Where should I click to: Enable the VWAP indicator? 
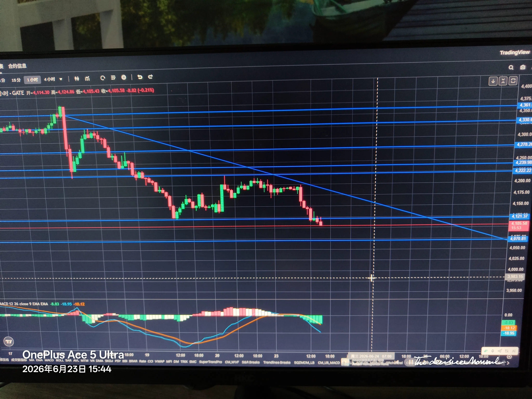click(160, 361)
